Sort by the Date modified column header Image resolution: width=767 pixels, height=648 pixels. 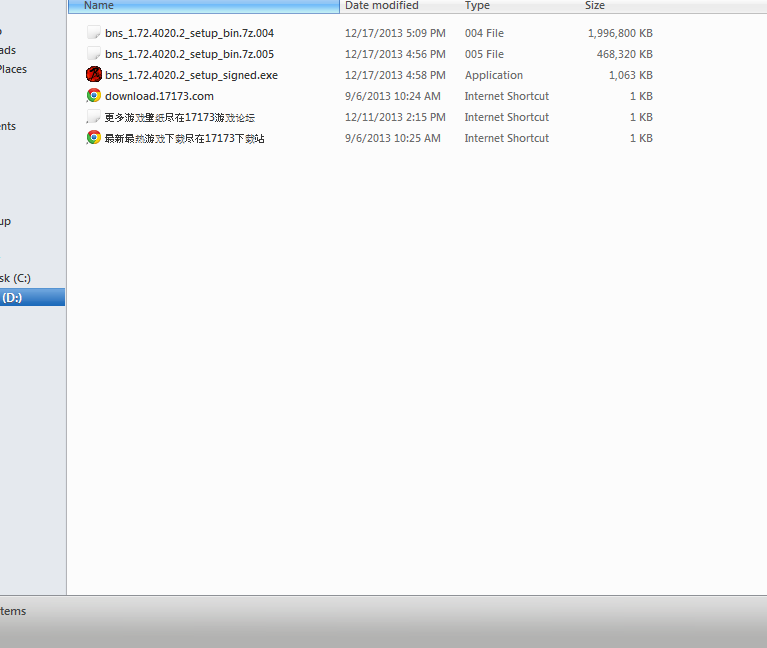point(382,6)
